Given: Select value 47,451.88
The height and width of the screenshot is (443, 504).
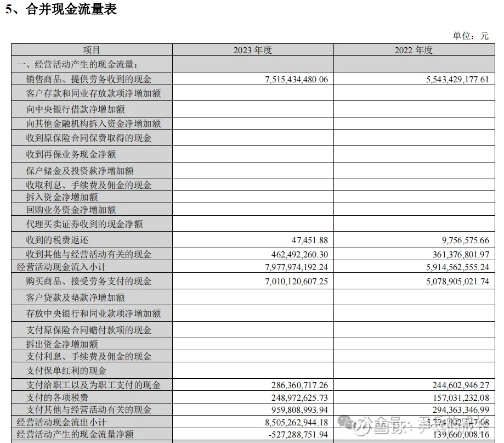Looking at the screenshot, I should coord(310,240).
